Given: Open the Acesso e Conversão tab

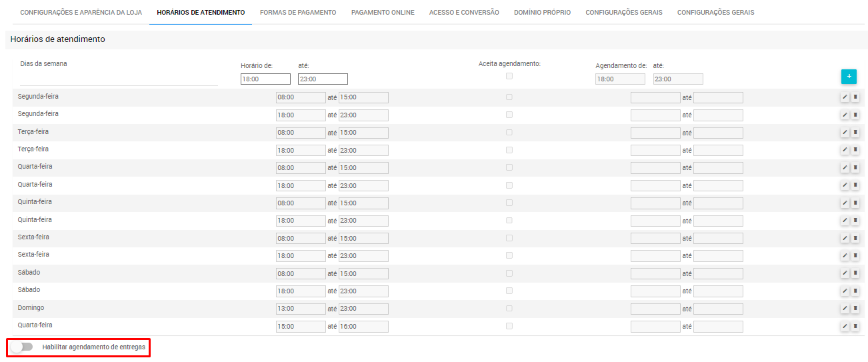Looking at the screenshot, I should pyautogui.click(x=464, y=13).
